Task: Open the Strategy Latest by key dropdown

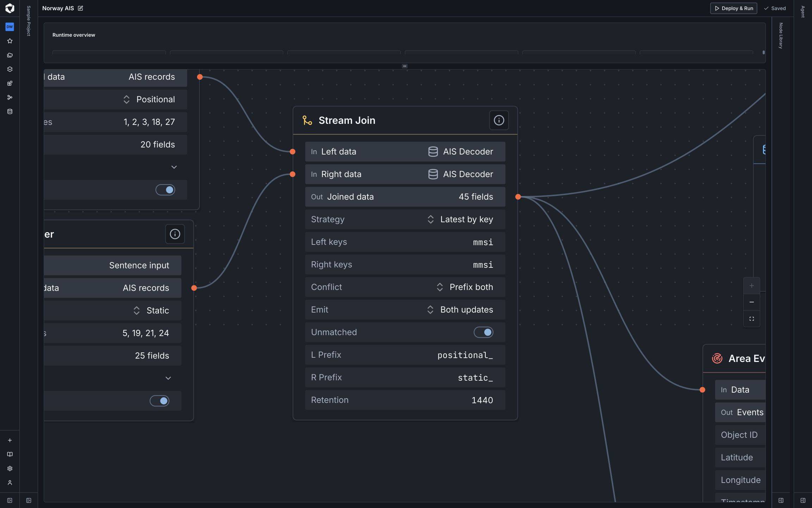Action: click(x=405, y=219)
